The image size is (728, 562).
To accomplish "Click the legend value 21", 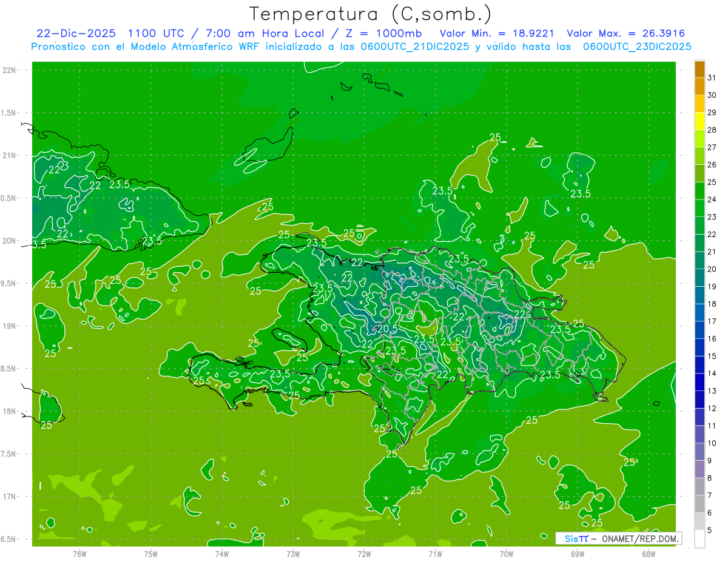I will pos(712,252).
